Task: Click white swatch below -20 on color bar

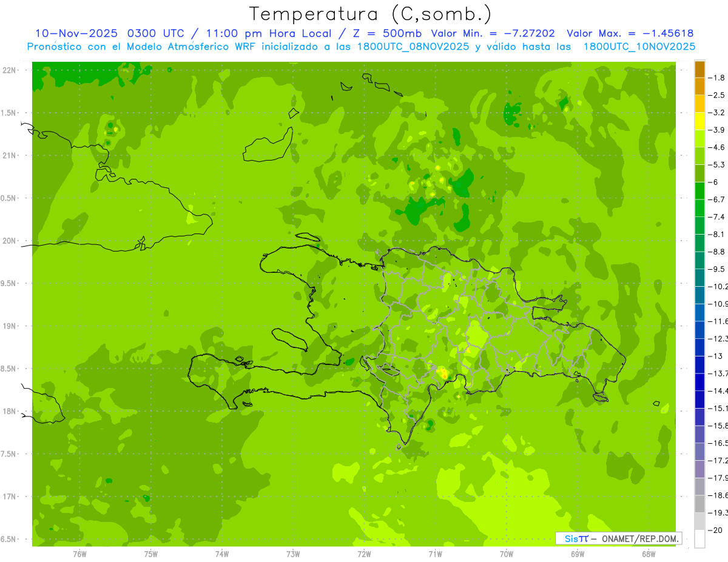Action: click(699, 539)
